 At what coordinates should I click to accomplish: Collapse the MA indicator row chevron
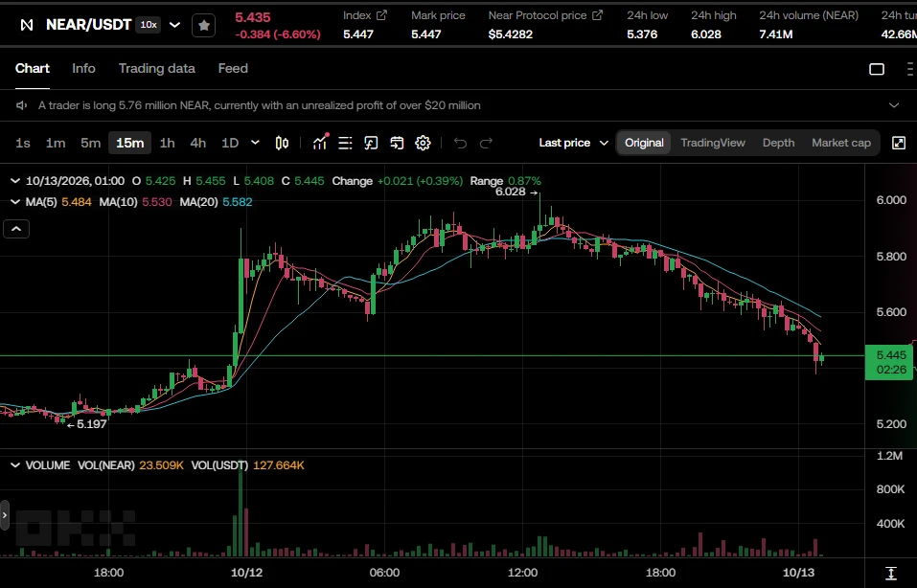pos(15,202)
